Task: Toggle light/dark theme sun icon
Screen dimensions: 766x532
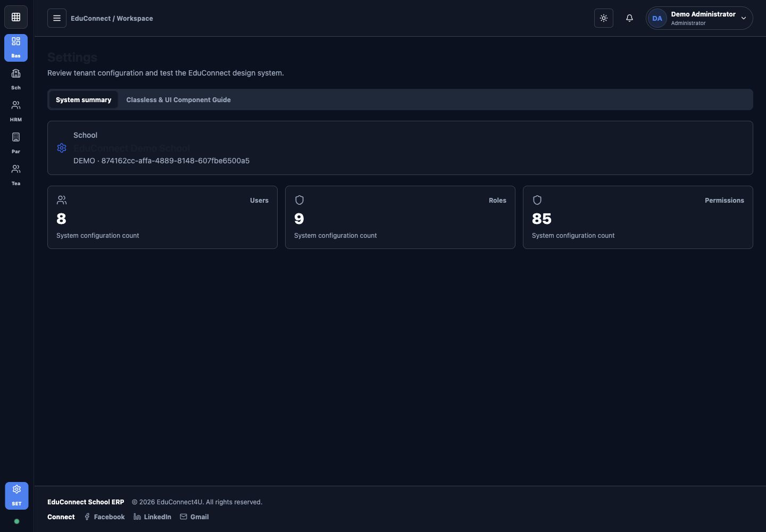Action: coord(604,18)
